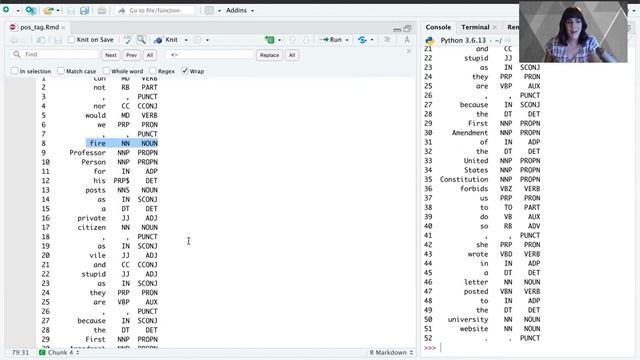The height and width of the screenshot is (360, 640).
Task: Click the Insert Chunk green icon
Action: 269,40
